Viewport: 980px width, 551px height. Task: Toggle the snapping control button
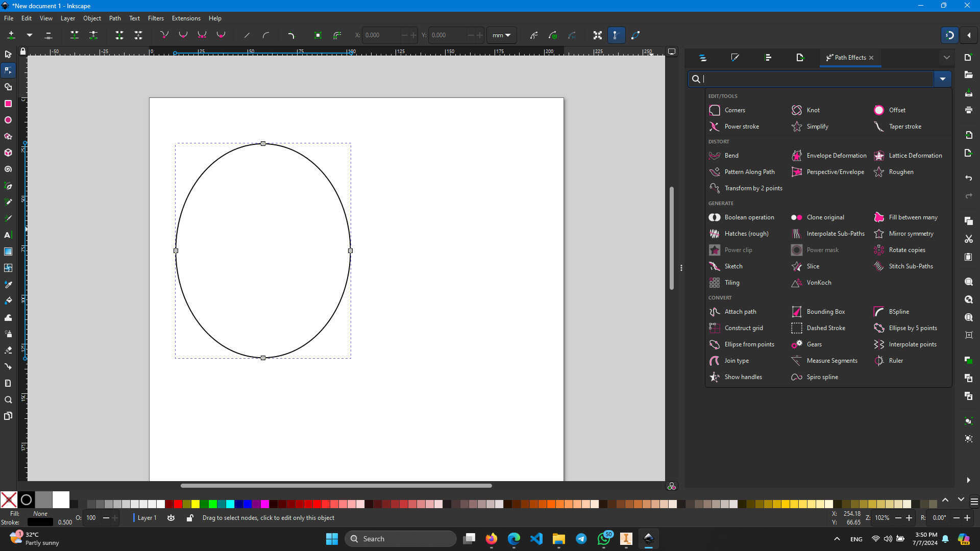click(x=950, y=35)
